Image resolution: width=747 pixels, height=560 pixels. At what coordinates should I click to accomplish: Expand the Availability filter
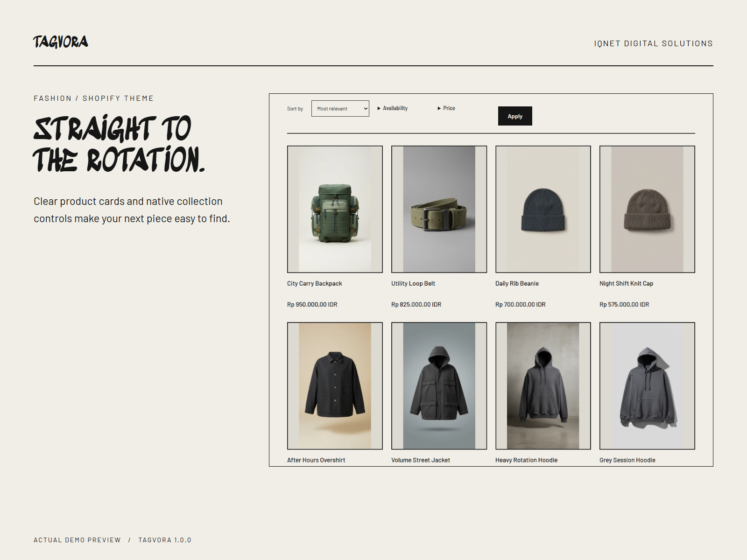(x=392, y=108)
